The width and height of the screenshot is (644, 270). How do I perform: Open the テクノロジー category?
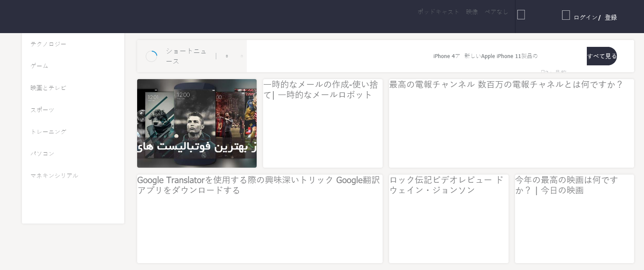tap(49, 44)
